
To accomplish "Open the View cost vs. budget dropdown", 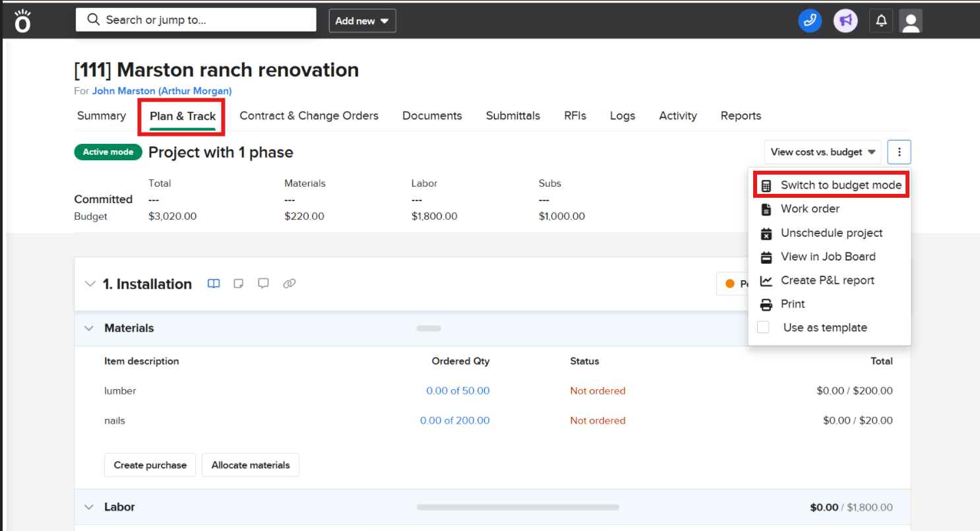I will tap(823, 152).
